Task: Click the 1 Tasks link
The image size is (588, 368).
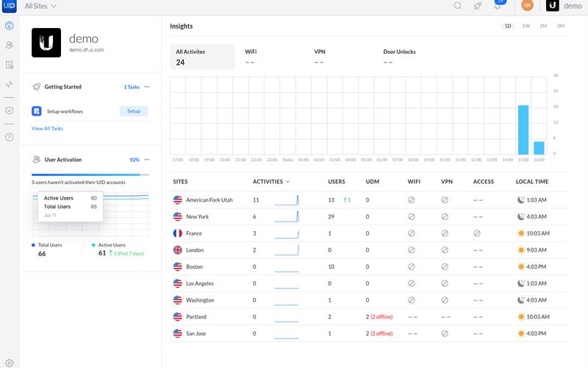Action: tap(132, 87)
